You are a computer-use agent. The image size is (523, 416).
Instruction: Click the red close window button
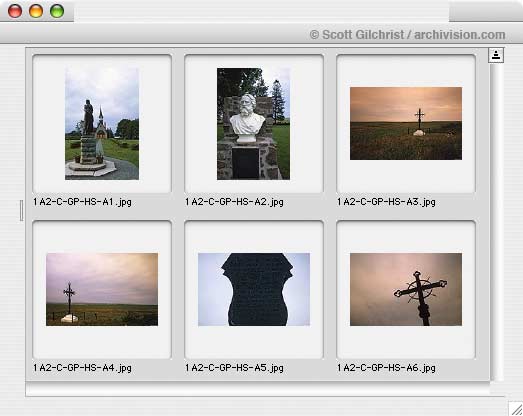[15, 11]
